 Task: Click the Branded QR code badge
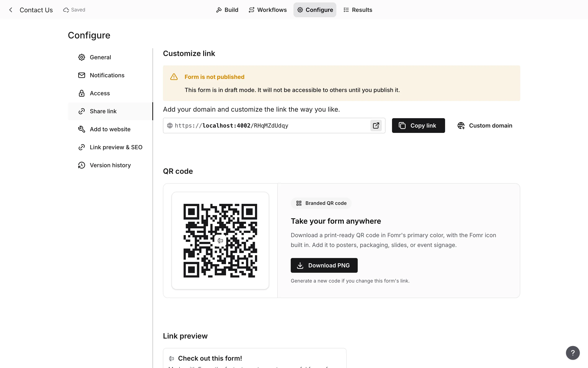click(x=321, y=203)
